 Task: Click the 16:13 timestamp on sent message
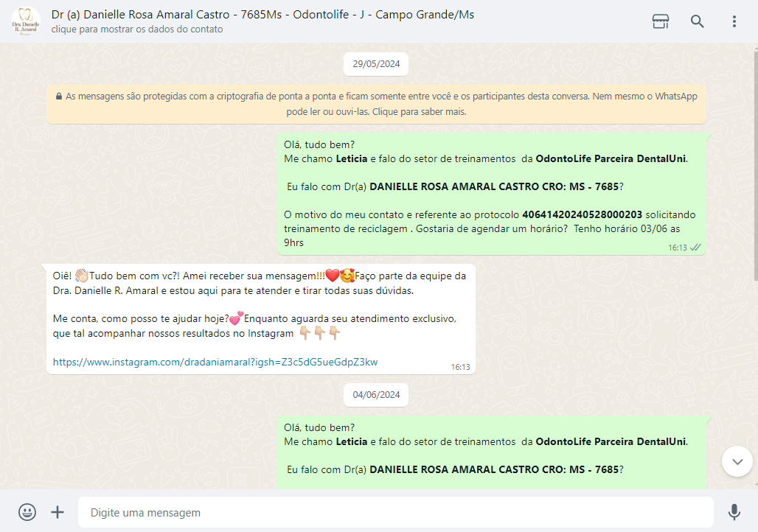click(x=678, y=248)
